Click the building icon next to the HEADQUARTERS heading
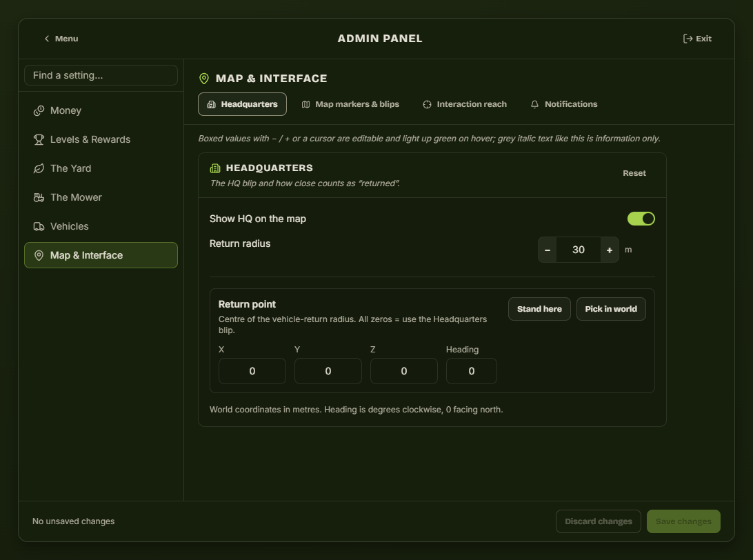The height and width of the screenshot is (560, 753). [215, 168]
